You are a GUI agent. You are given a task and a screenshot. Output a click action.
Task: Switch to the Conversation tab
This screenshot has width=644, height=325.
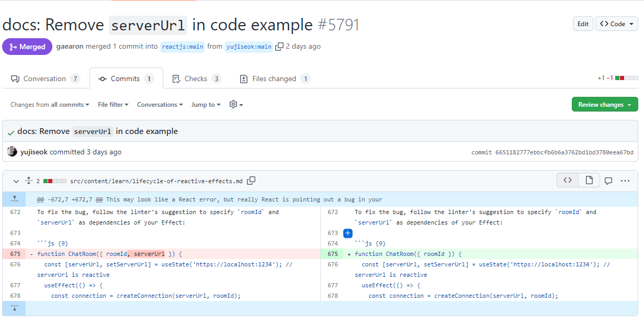46,79
